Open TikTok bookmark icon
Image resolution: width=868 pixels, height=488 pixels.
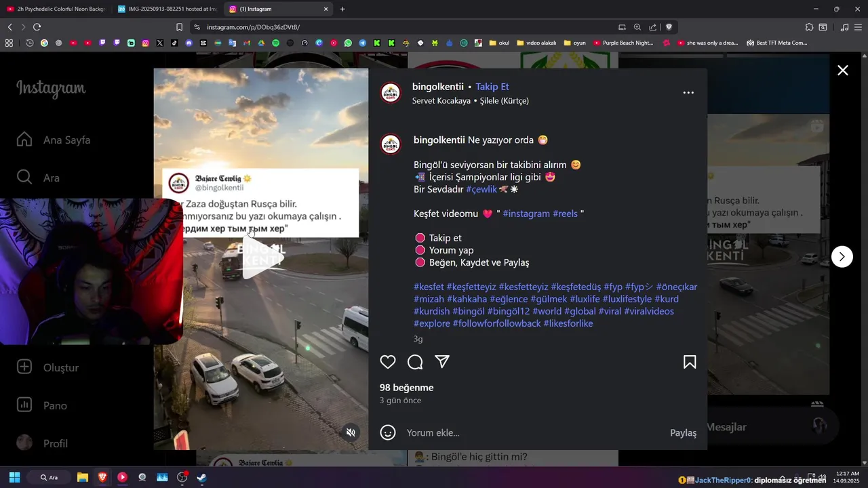coord(174,43)
